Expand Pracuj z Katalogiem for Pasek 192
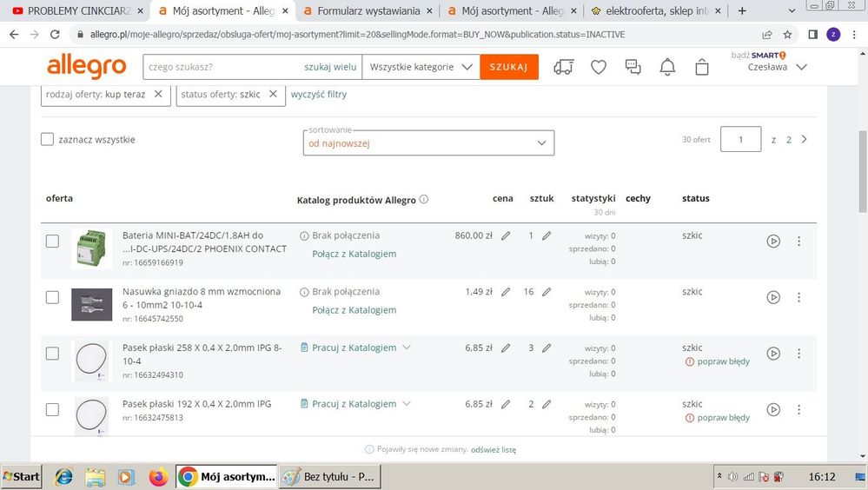 coord(407,404)
